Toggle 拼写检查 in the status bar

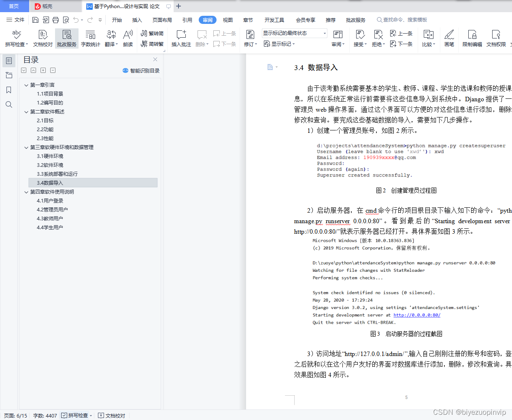[76, 415]
